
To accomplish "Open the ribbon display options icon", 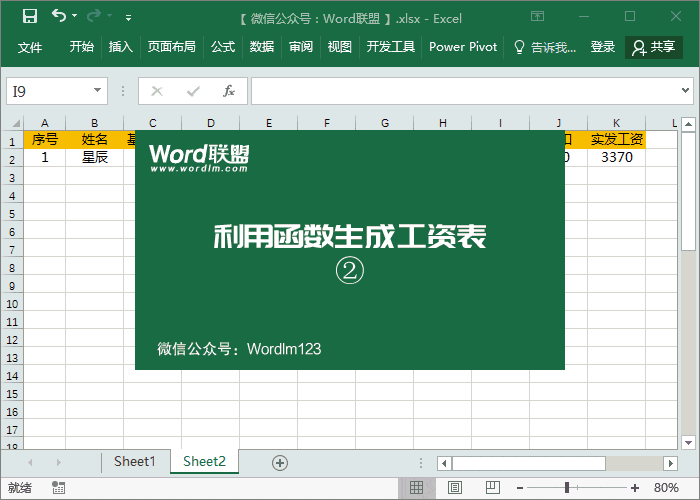I will click(538, 16).
